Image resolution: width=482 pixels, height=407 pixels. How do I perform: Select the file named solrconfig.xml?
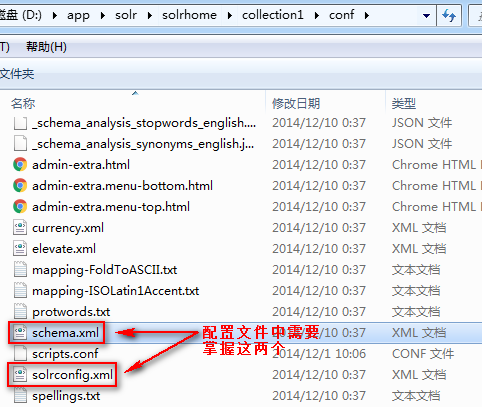pyautogui.click(x=72, y=375)
